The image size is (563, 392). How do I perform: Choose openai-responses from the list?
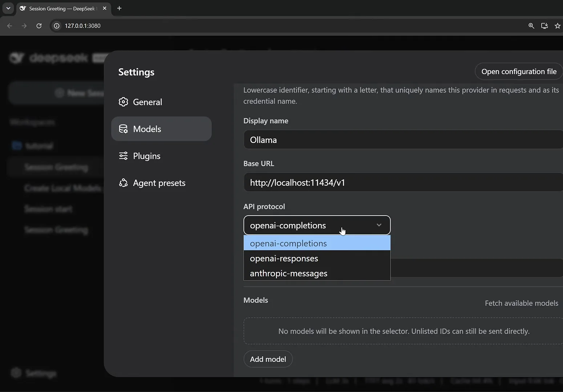[x=317, y=258]
